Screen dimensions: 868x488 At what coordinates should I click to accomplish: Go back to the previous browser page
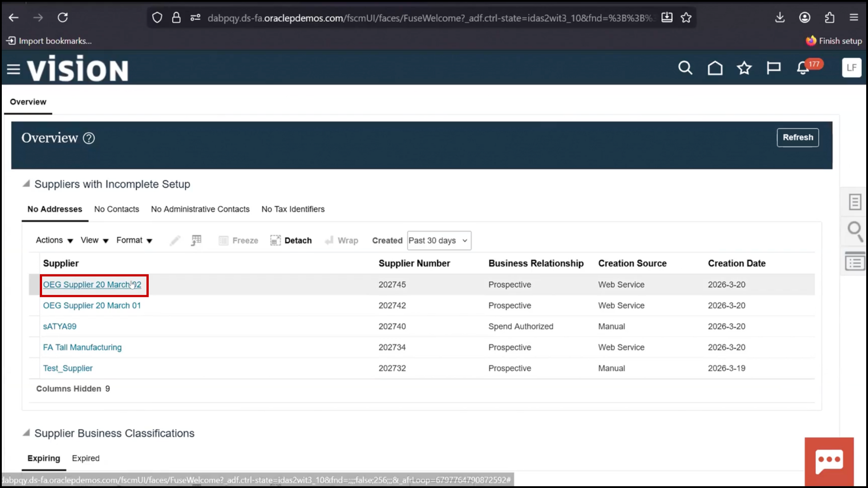click(14, 18)
